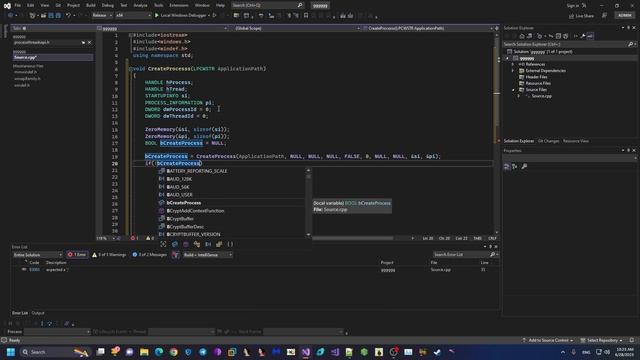Click the Windows Start button
Viewport: 640px width, 360px height.
point(11,352)
